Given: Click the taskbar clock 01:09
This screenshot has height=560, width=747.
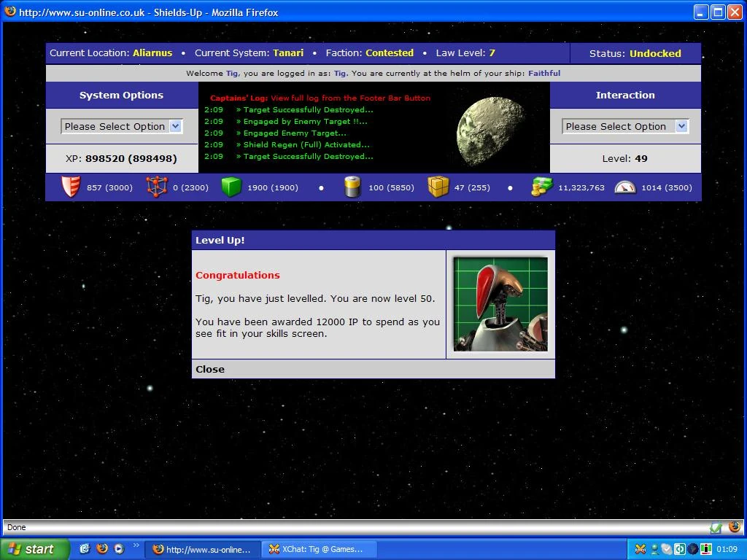Looking at the screenshot, I should (727, 549).
